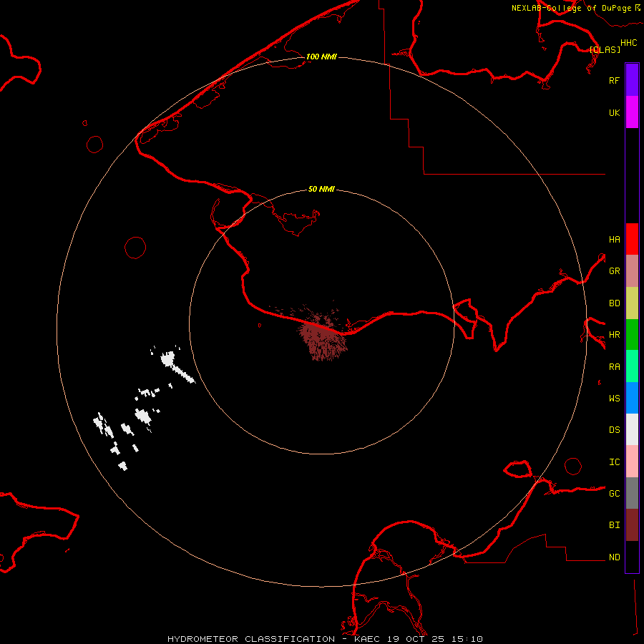Click the brown BI legend swatch
644x644 pixels.
pyautogui.click(x=632, y=525)
